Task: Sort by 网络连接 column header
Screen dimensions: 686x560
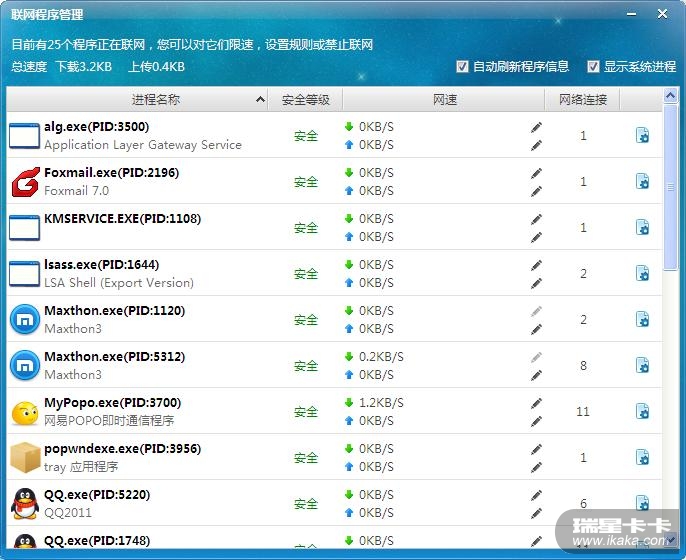Action: (x=582, y=99)
